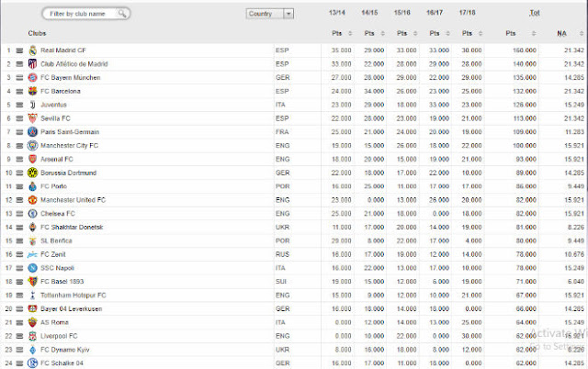Expand Manchester City FC row details icon

[x=19, y=146]
